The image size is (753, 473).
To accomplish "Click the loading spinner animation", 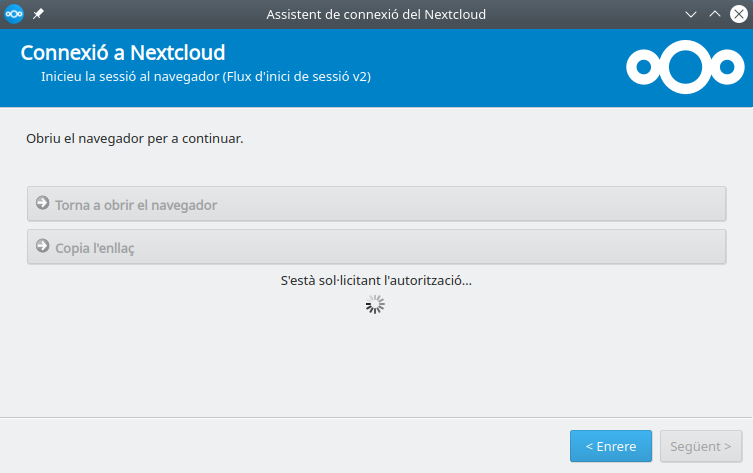I will [x=375, y=305].
